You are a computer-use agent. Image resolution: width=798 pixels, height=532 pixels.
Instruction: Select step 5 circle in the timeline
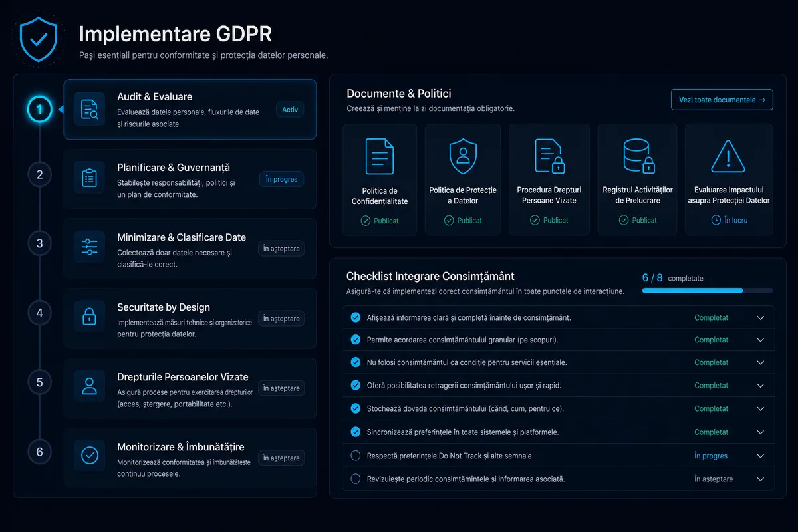click(x=39, y=382)
